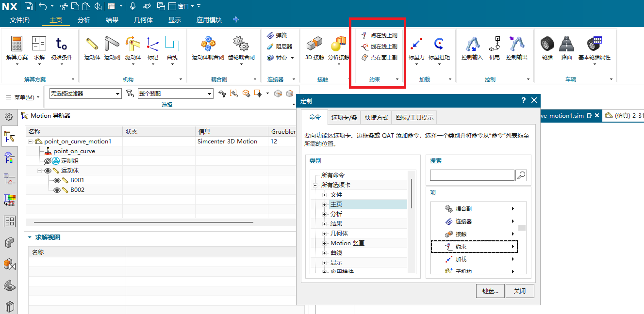Image resolution: width=644 pixels, height=314 pixels.
Task: Click the 关闭 button in customize dialog
Action: tap(520, 291)
